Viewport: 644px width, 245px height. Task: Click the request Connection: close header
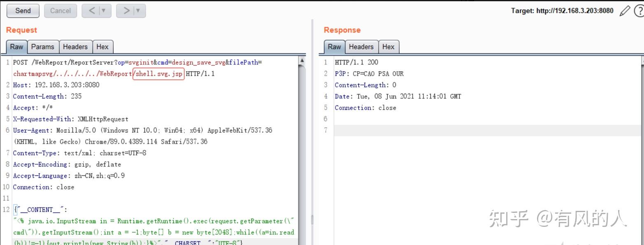[x=44, y=187]
